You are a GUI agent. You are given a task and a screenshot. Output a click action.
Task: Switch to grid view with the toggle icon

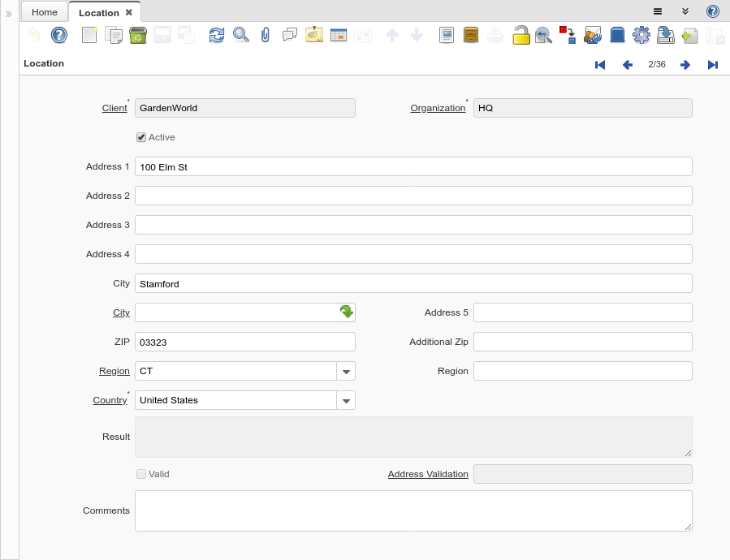(x=339, y=35)
